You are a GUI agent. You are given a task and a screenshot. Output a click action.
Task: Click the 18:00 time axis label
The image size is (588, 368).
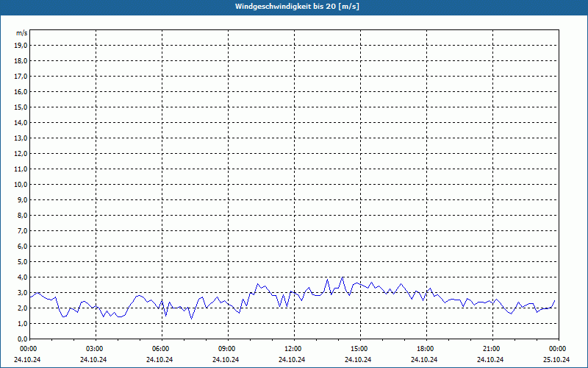click(x=426, y=349)
